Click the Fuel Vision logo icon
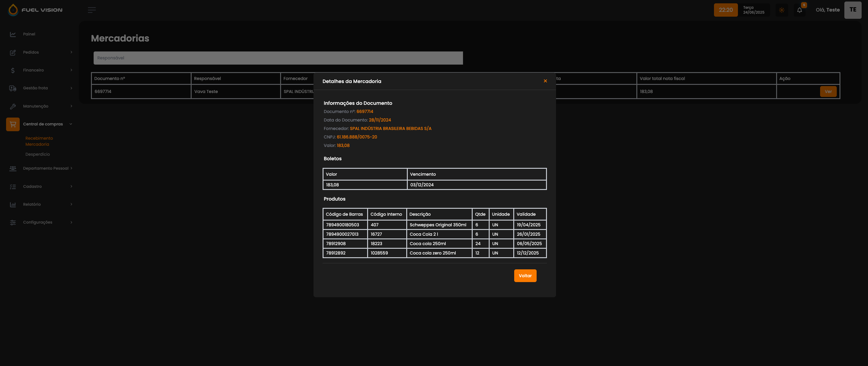 (x=13, y=10)
